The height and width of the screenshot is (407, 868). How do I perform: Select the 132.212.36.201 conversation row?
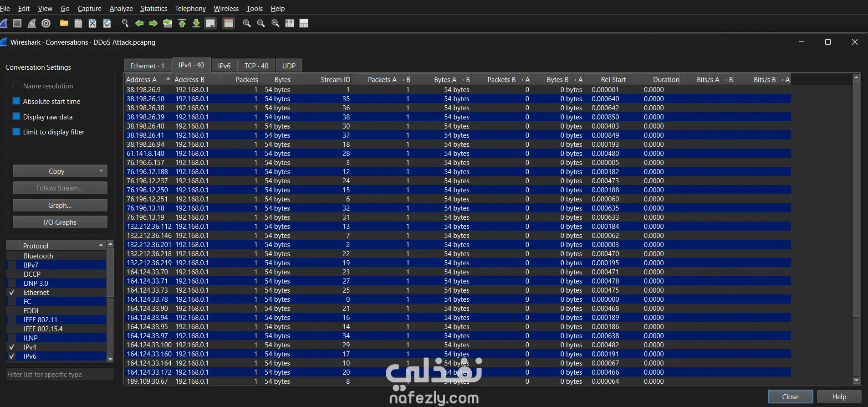[458, 244]
